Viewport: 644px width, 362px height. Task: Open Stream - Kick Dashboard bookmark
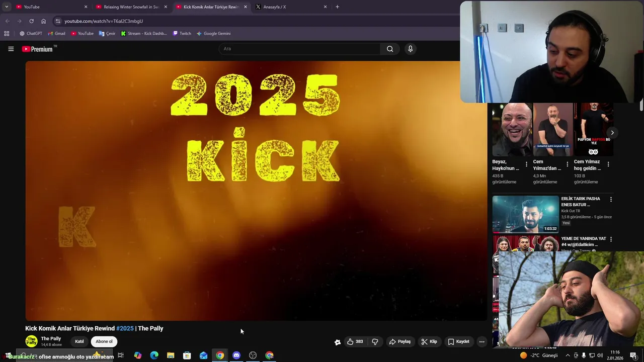coord(144,33)
